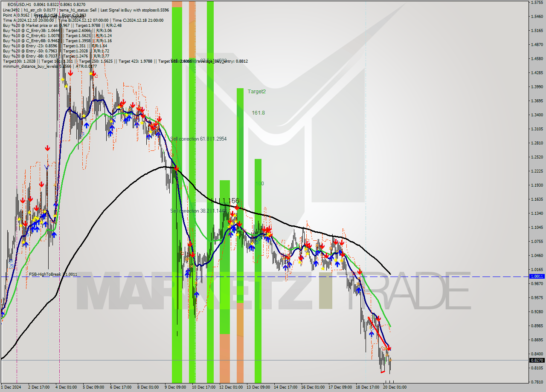Click the blue 1.0011 price tag
The width and height of the screenshot is (546, 392).
[537, 276]
